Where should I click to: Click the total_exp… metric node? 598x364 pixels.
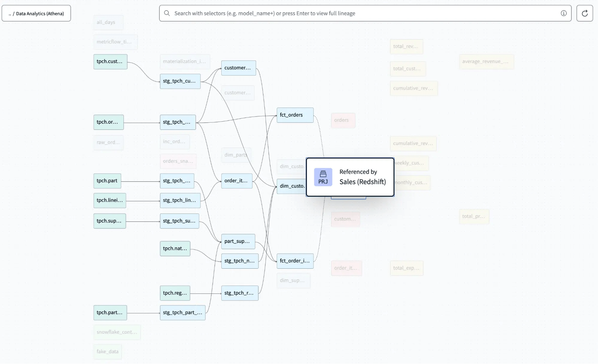click(406, 268)
